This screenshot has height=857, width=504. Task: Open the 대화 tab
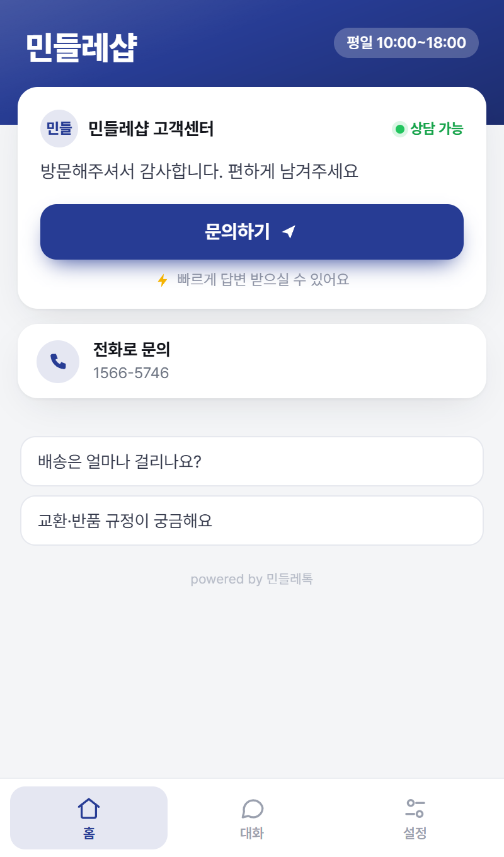(x=252, y=818)
